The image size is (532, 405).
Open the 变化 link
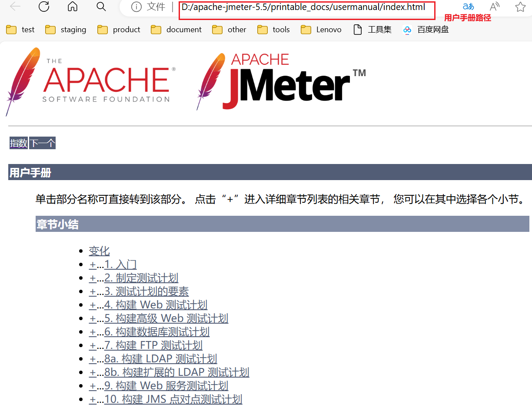[x=99, y=251]
